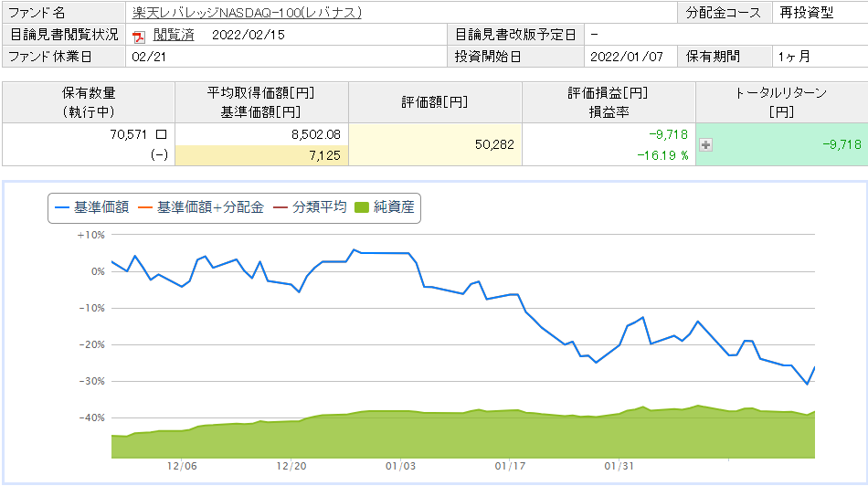
Task: Open the 楽天レバレッジNASDAQ-100(レバナス) fund link
Action: [x=247, y=12]
